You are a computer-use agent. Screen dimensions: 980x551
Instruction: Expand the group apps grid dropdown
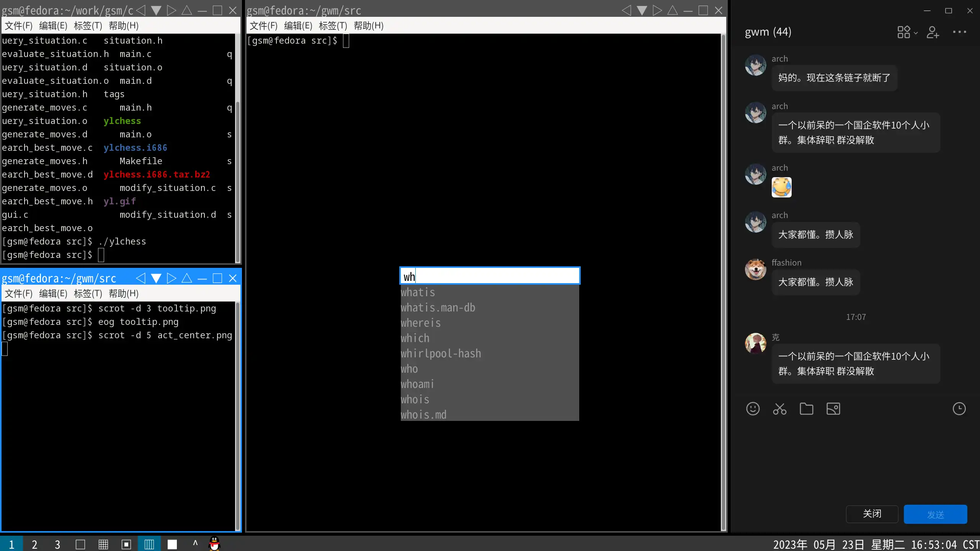(x=907, y=32)
